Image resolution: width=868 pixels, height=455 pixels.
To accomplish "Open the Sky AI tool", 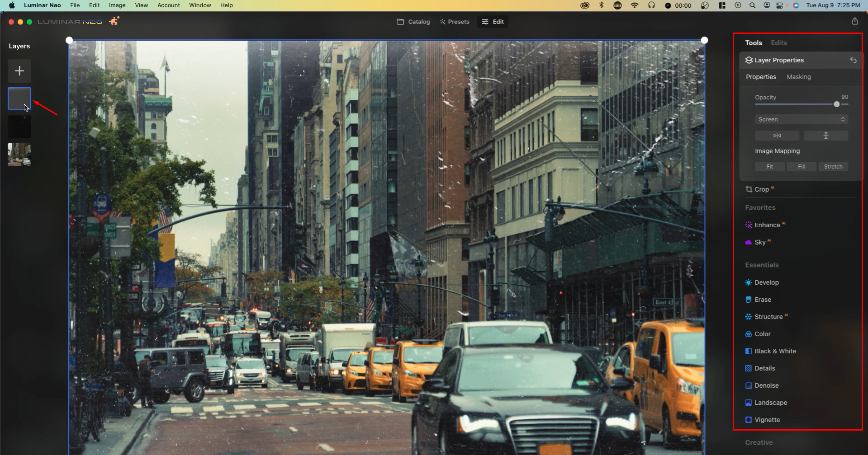I will [758, 242].
